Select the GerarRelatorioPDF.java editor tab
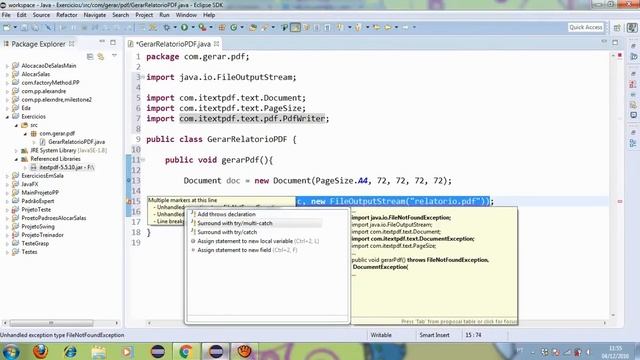 173,44
